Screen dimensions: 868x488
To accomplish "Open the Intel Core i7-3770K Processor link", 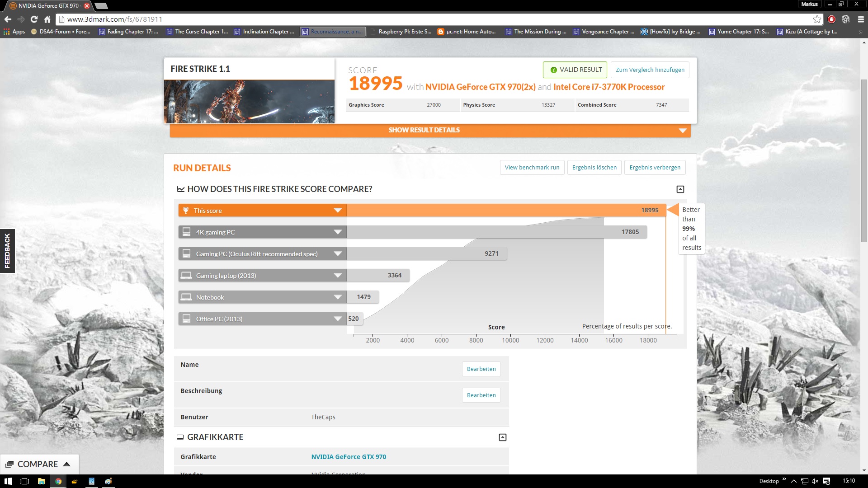I will click(x=609, y=87).
